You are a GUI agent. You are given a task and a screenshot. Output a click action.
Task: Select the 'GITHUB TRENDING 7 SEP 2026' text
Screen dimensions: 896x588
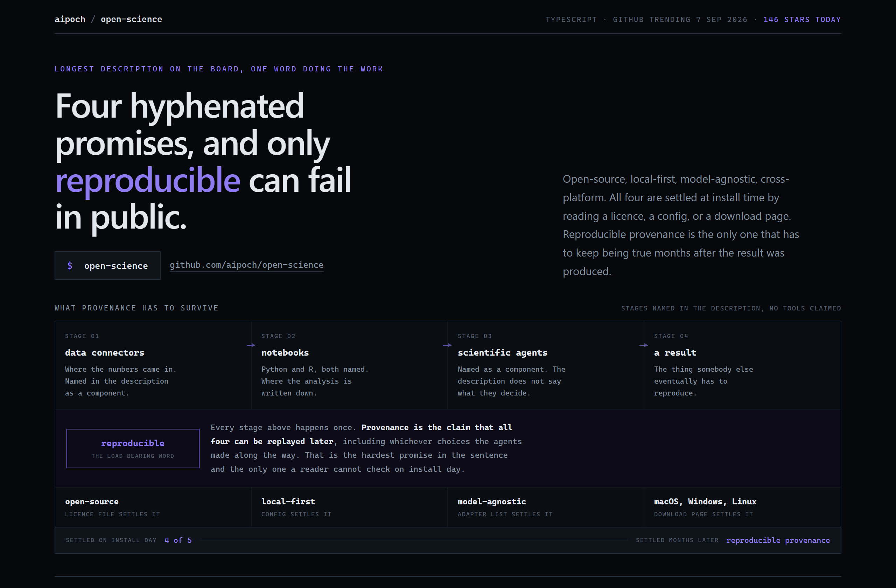click(x=680, y=20)
